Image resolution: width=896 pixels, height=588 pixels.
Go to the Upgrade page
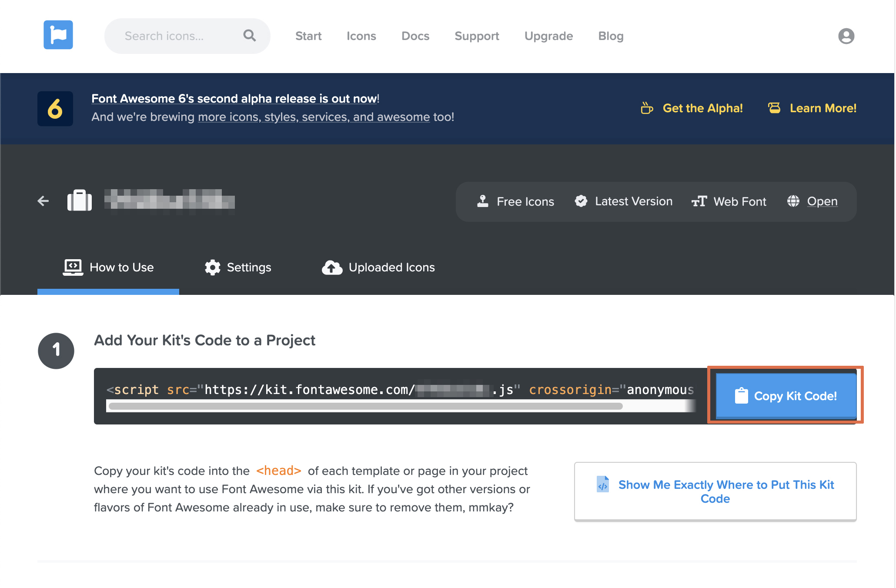(548, 36)
